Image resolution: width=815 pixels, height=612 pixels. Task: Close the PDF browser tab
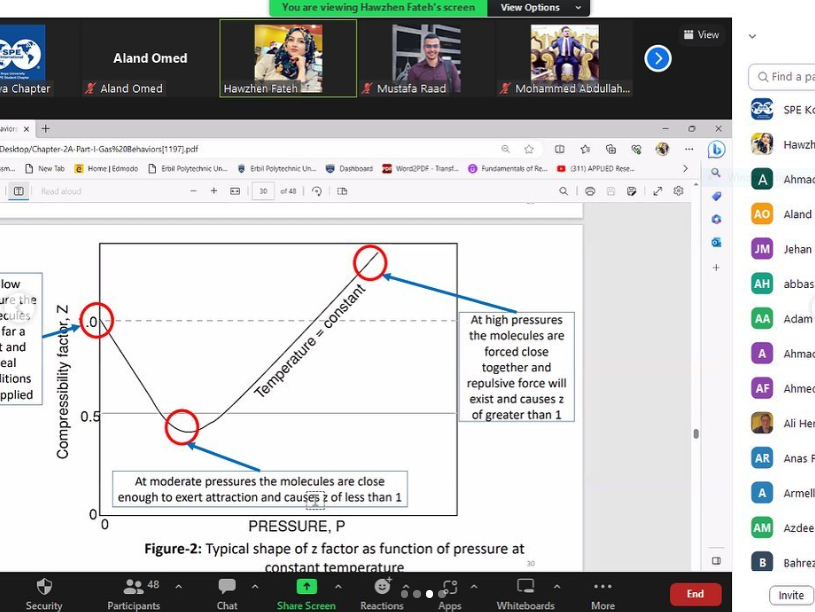27,128
